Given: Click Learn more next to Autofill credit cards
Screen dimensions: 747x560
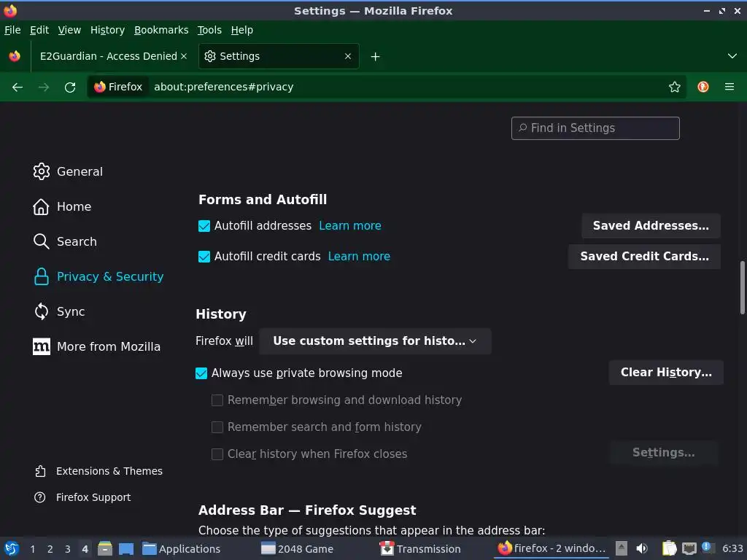Looking at the screenshot, I should [359, 256].
